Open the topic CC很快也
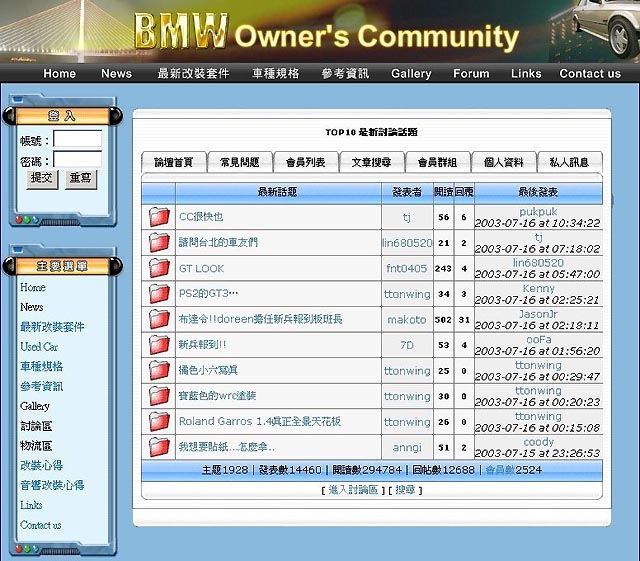The height and width of the screenshot is (561, 640). point(201,217)
